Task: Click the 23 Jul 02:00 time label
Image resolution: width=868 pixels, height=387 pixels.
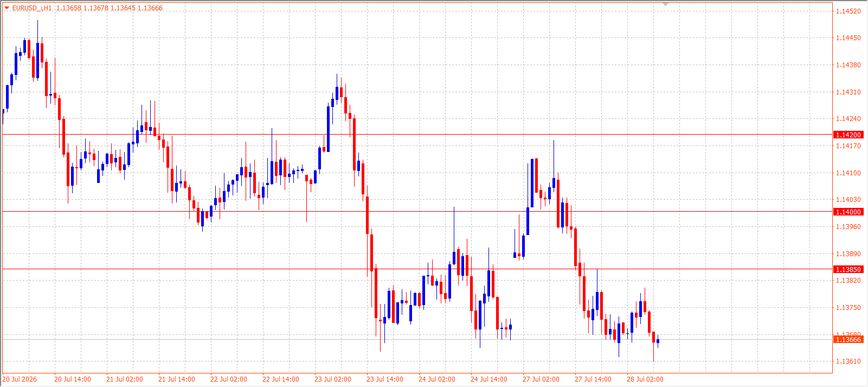Action: (x=333, y=379)
